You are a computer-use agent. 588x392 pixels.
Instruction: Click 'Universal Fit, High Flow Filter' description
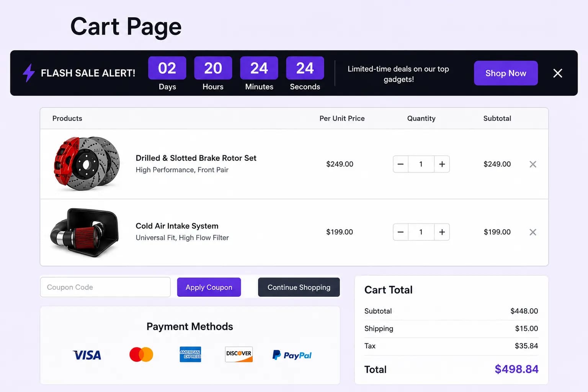click(182, 237)
